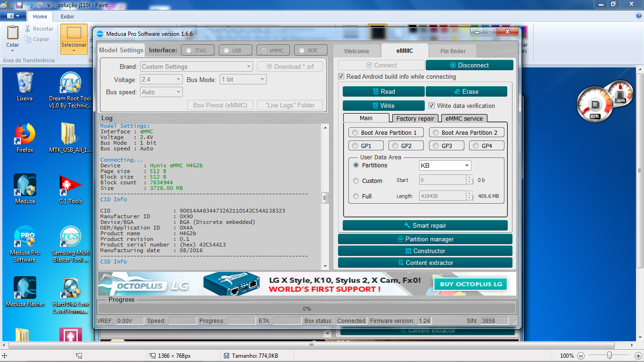Click the Erase button
644x362 pixels.
click(466, 91)
